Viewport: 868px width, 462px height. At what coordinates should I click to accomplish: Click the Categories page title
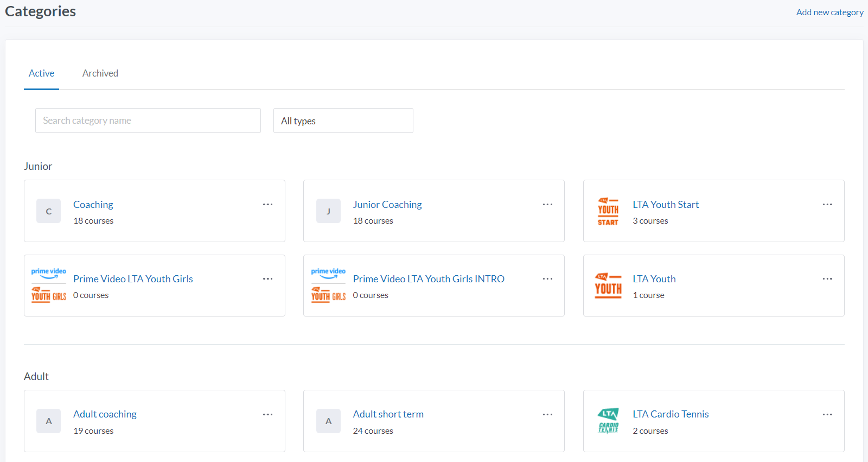[41, 11]
